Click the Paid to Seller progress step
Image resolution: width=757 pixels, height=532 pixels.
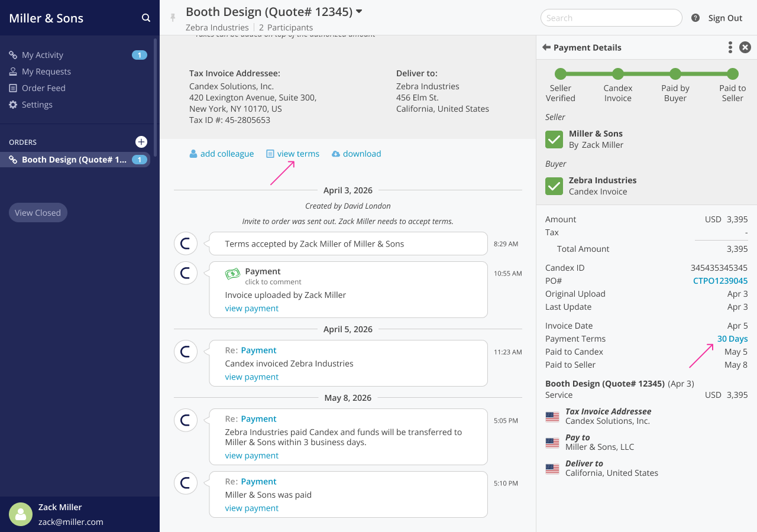click(733, 74)
